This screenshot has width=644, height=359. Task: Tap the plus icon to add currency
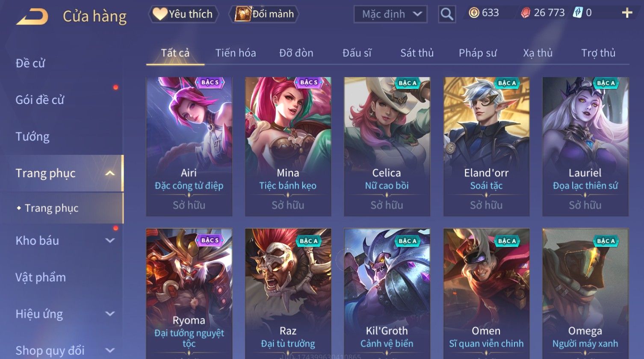[x=627, y=13]
